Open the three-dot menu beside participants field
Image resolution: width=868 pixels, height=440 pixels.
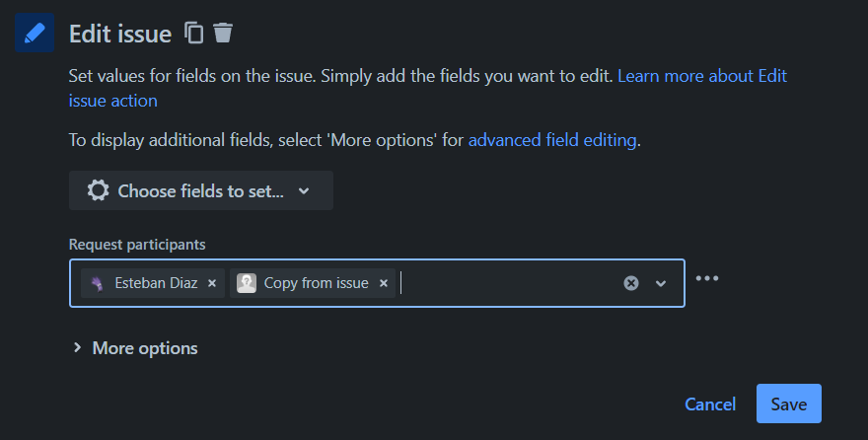click(707, 278)
